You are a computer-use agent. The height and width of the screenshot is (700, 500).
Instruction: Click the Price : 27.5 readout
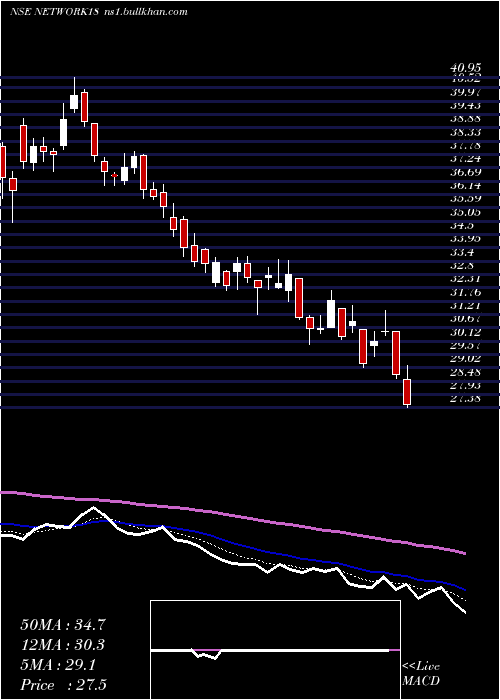click(63, 685)
